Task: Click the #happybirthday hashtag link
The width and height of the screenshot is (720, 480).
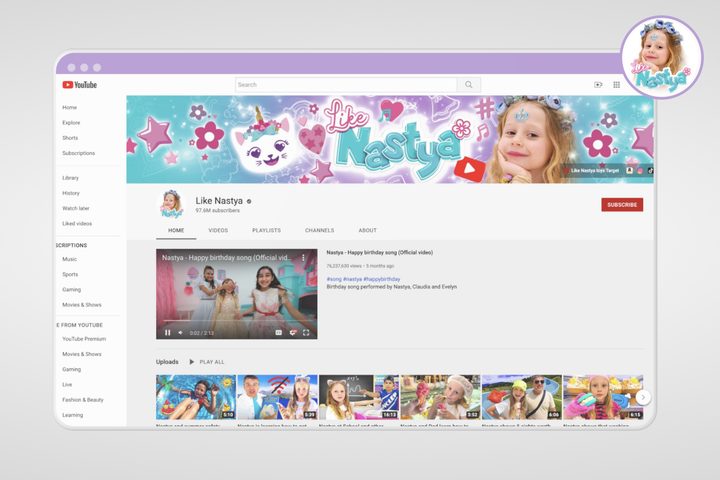Action: click(382, 279)
